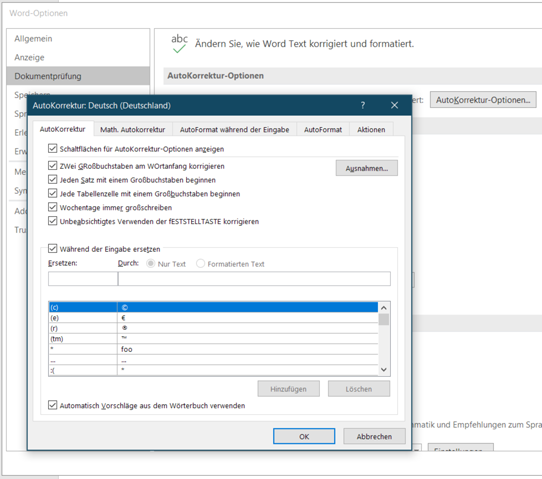
Task: Toggle Während der Eingabe ersetzen checkbox
Action: pyautogui.click(x=53, y=248)
